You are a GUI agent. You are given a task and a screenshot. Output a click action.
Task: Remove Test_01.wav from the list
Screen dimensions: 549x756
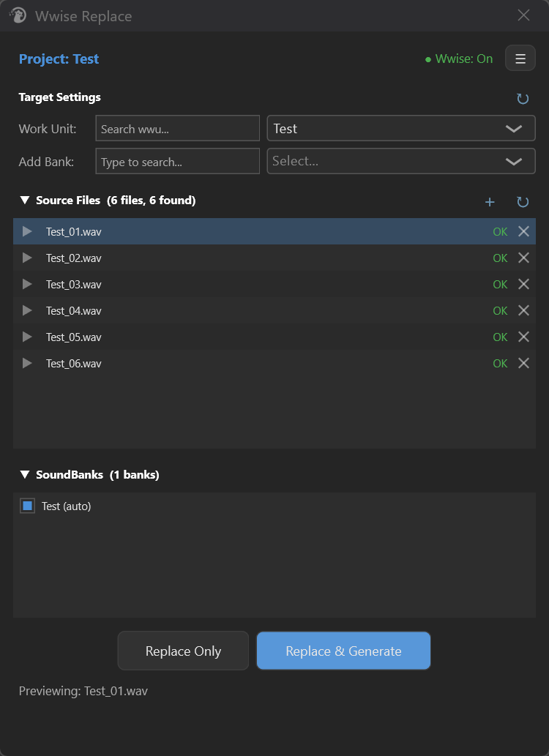point(523,231)
